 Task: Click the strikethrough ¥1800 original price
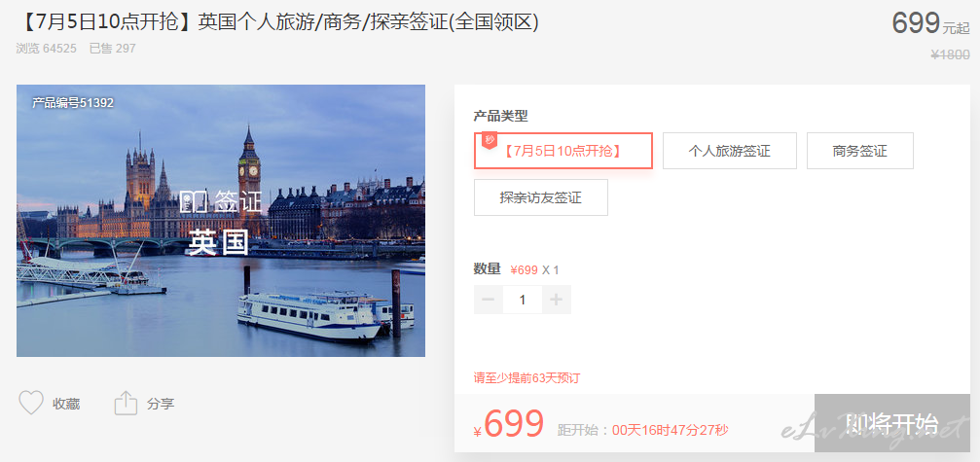coord(950,54)
